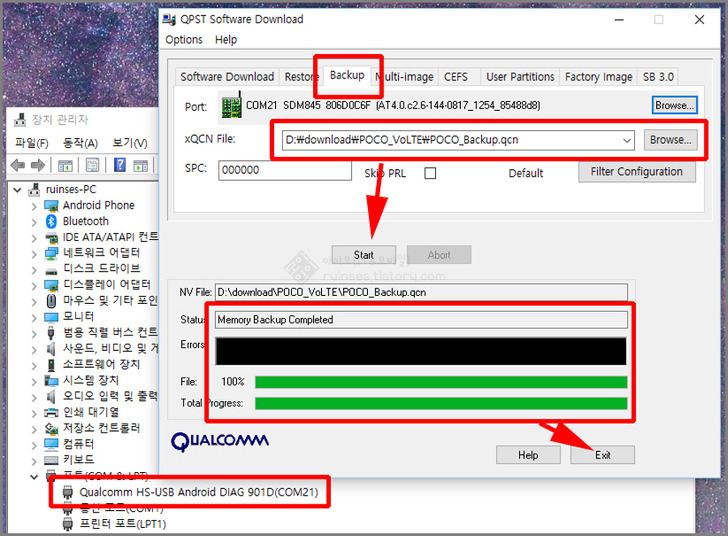Select Qualcomm HS-USB Android DIAG 901D (COM21)
This screenshot has width=728, height=536.
(199, 492)
